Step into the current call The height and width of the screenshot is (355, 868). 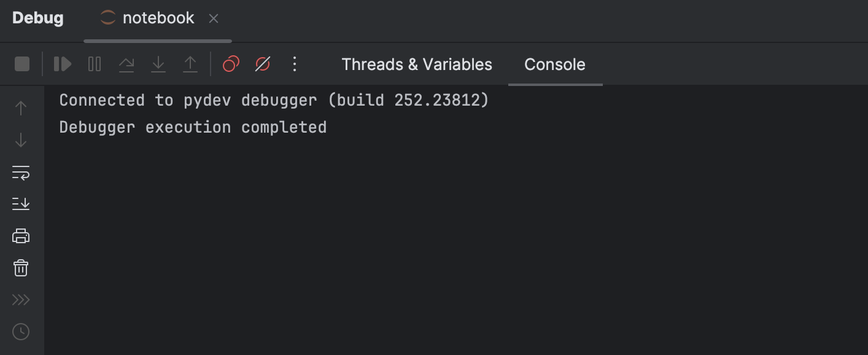[x=158, y=64]
